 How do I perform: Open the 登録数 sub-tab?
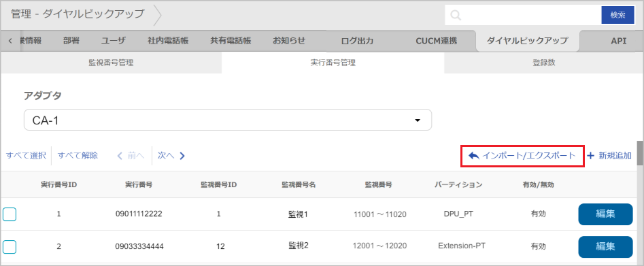544,63
